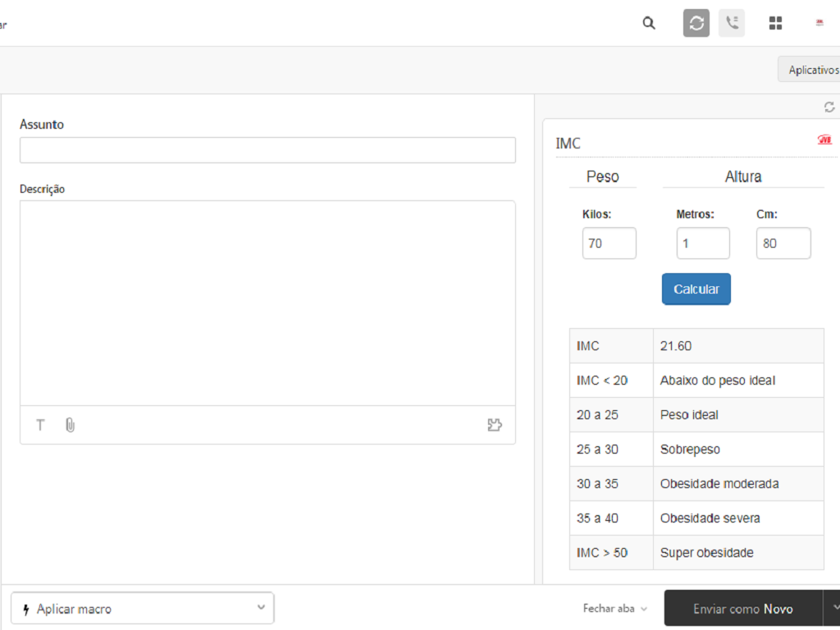Focus the Assunto text field
Viewport: 840px width, 630px height.
267,150
